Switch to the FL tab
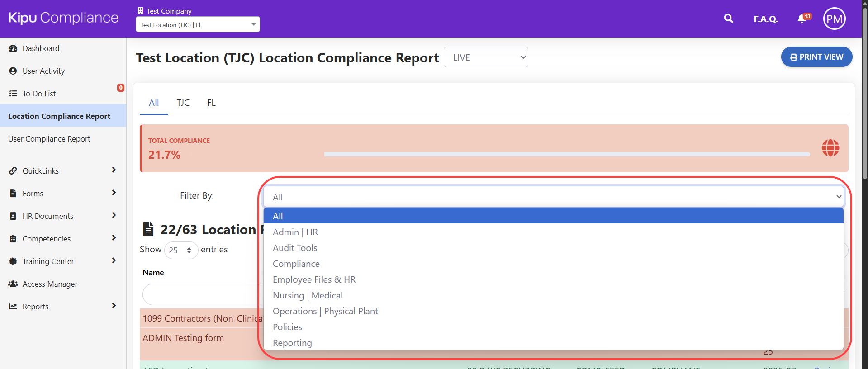Viewport: 868px width, 369px height. tap(211, 103)
